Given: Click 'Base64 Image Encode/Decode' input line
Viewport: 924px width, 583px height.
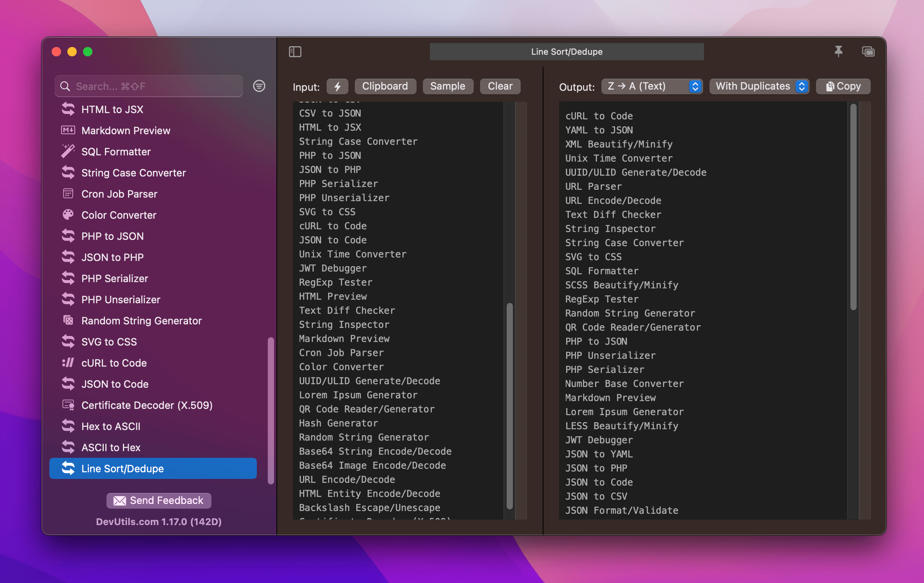Looking at the screenshot, I should pyautogui.click(x=372, y=465).
